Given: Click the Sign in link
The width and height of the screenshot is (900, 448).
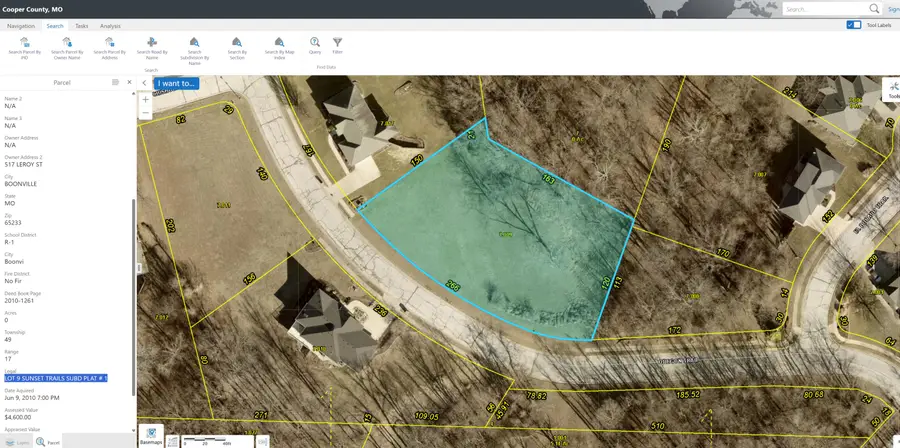Looking at the screenshot, I should point(894,9).
